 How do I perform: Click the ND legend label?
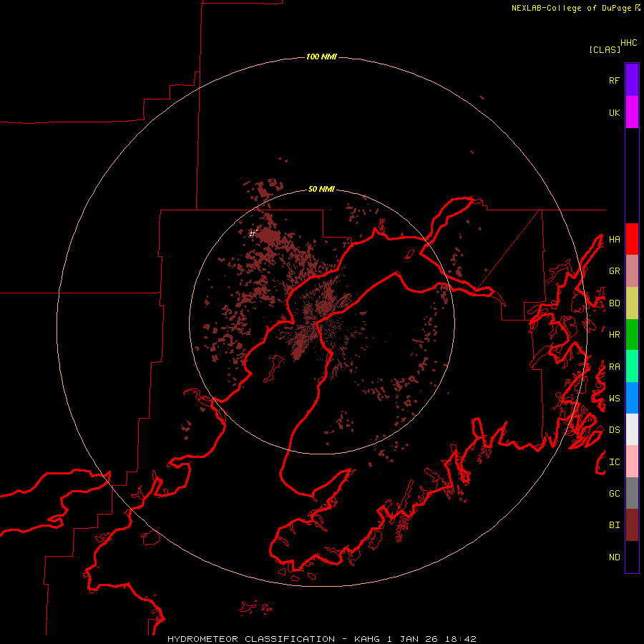614,557
